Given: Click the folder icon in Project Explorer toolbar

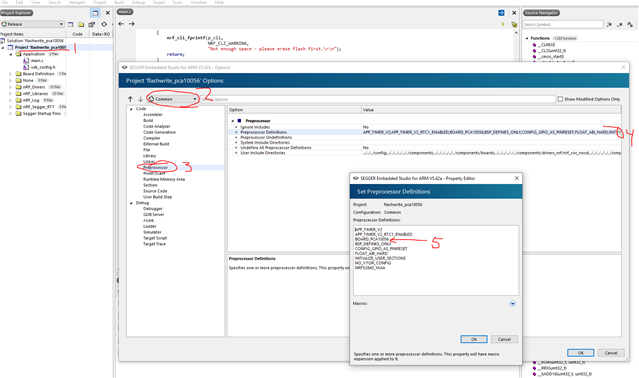Looking at the screenshot, I should pyautogui.click(x=81, y=24).
